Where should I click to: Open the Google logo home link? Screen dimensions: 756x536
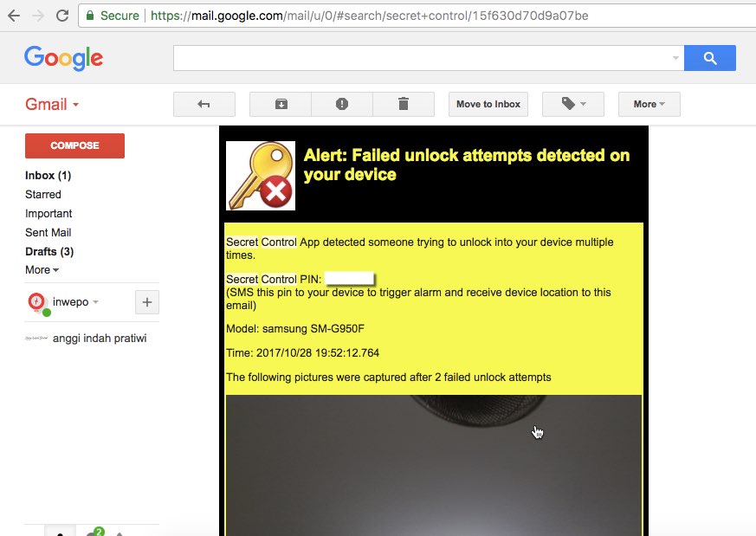click(x=63, y=58)
